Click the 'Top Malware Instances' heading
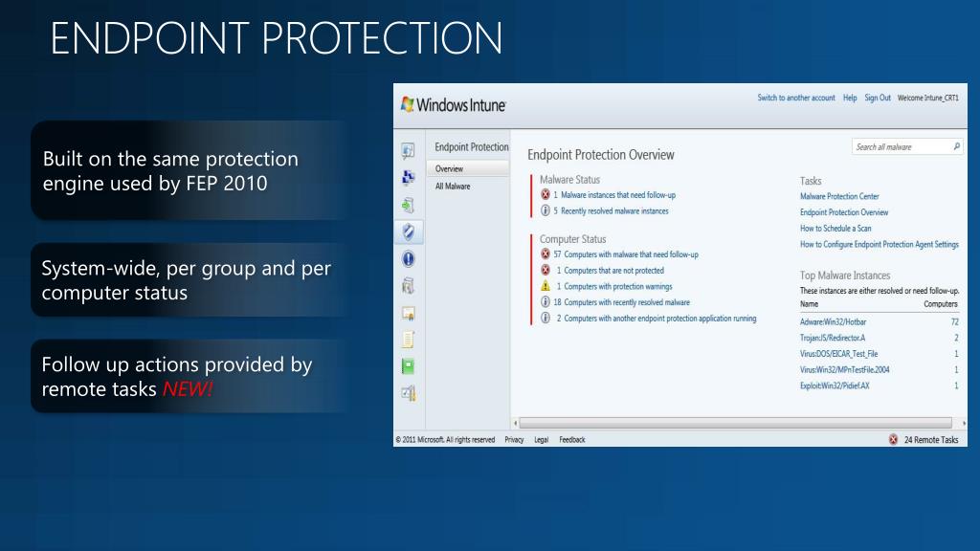This screenshot has height=551, width=980. tap(845, 275)
